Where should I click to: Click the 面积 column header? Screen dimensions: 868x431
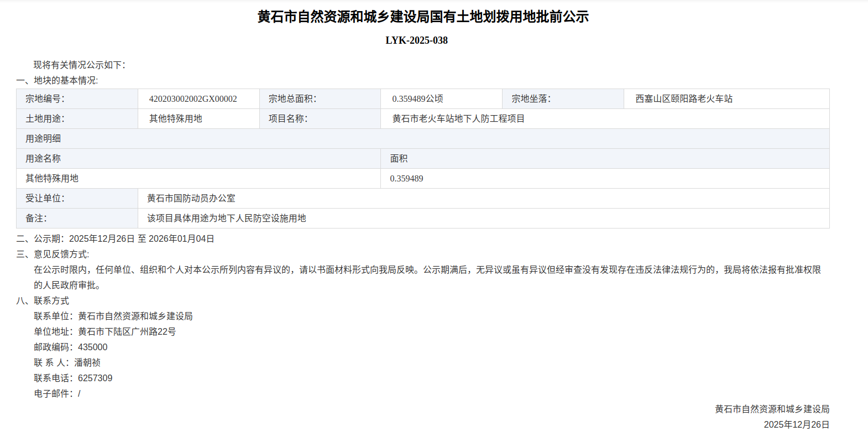(399, 159)
